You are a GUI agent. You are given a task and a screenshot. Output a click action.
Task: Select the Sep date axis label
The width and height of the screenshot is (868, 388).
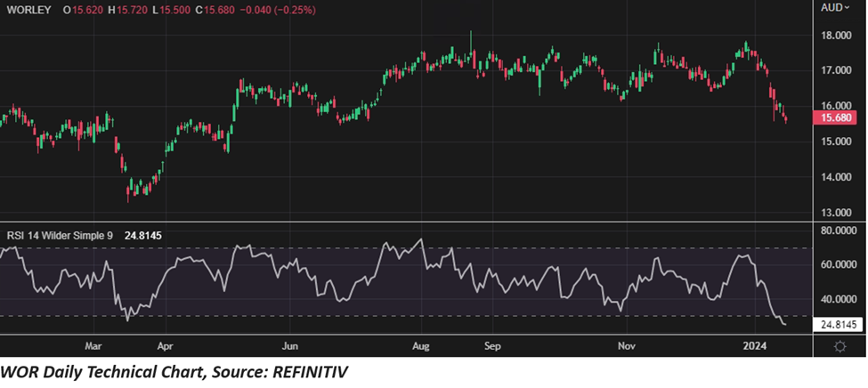coord(494,343)
